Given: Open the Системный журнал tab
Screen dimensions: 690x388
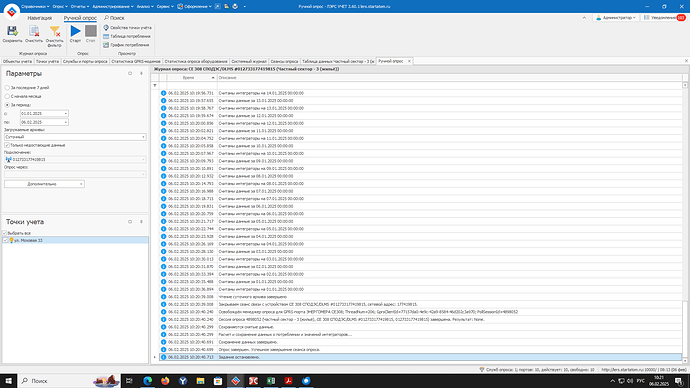Looking at the screenshot, I should tap(249, 61).
